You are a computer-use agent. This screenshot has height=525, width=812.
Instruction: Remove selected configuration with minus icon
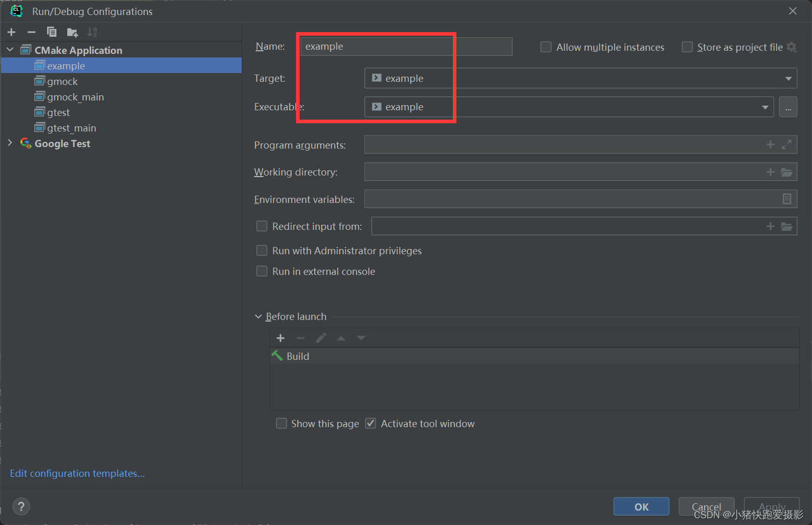(x=32, y=32)
